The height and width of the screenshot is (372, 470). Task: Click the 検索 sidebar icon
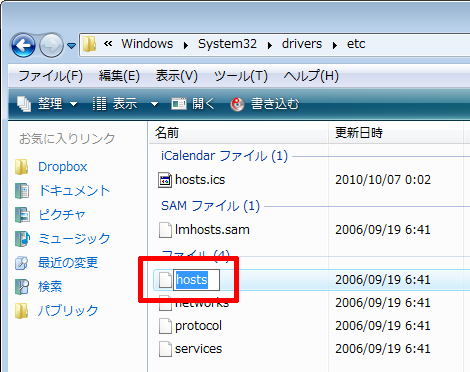[22, 287]
